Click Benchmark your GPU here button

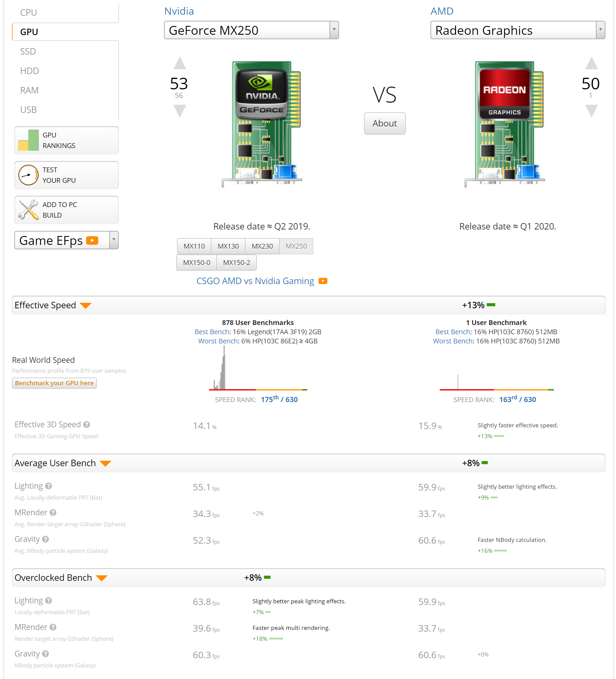pos(54,383)
